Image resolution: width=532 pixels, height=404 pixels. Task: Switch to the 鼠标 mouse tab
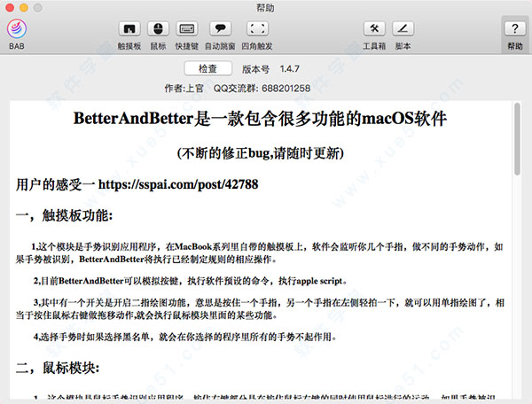[158, 35]
